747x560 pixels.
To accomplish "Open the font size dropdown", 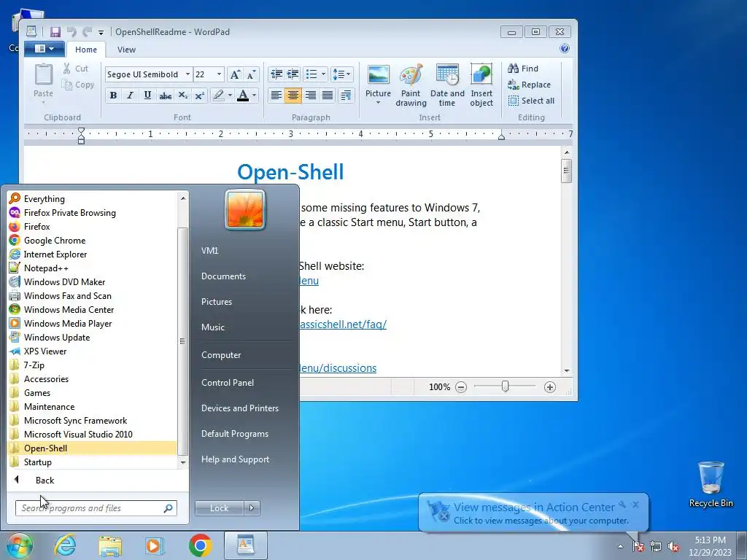I will 219,74.
